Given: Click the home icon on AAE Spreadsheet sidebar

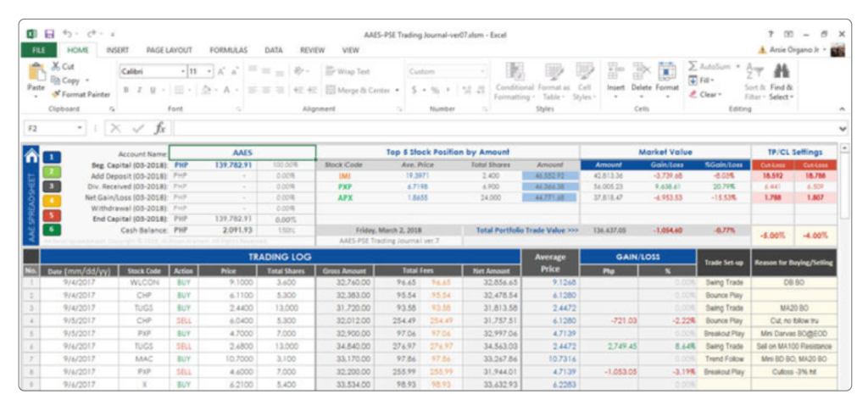Looking at the screenshot, I should pyautogui.click(x=31, y=155).
